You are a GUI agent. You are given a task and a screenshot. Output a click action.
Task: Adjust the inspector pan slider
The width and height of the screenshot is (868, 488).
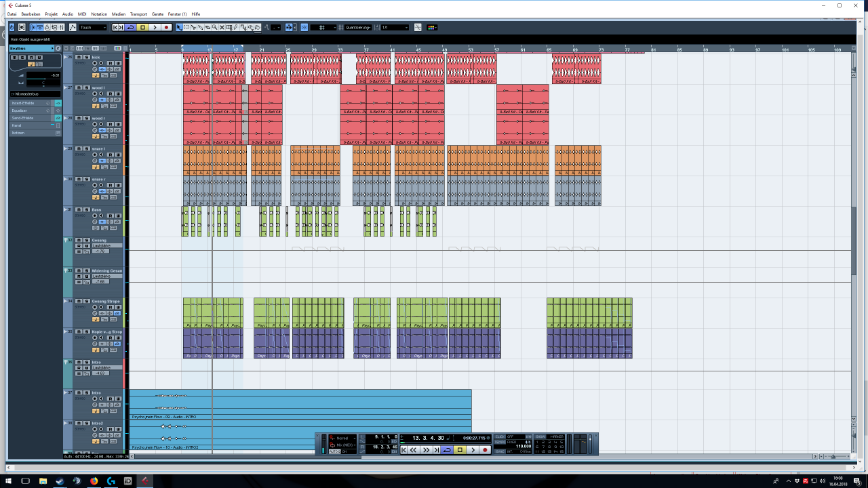(x=43, y=83)
